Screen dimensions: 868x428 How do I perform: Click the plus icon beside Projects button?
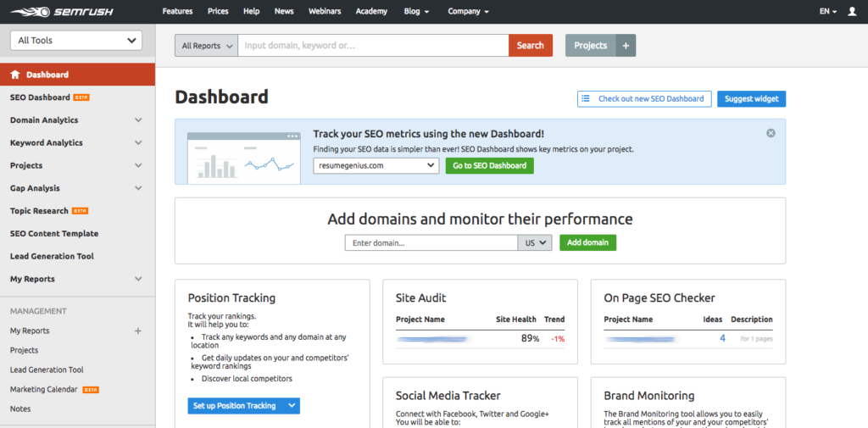626,46
